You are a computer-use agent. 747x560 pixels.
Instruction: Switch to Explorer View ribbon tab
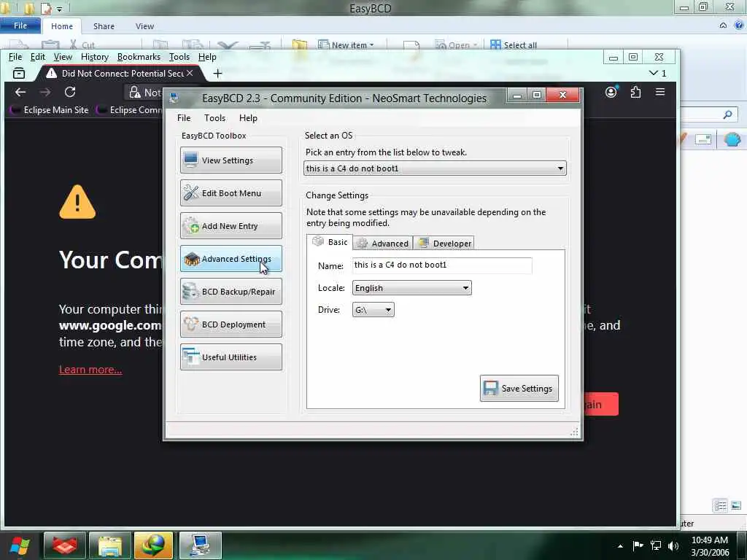click(145, 26)
